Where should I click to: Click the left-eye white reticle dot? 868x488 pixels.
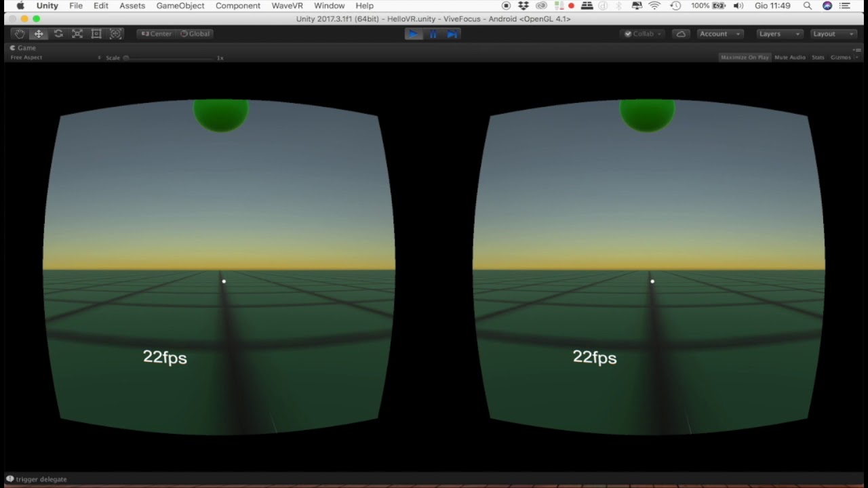point(224,281)
